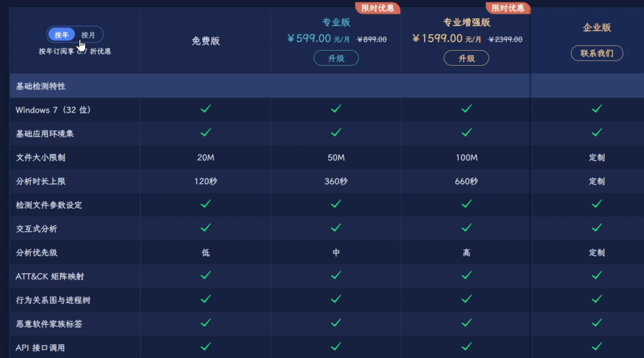The height and width of the screenshot is (358, 644).
Task: Click the 限时优惠 badge above 专业版
Action: pyautogui.click(x=377, y=8)
